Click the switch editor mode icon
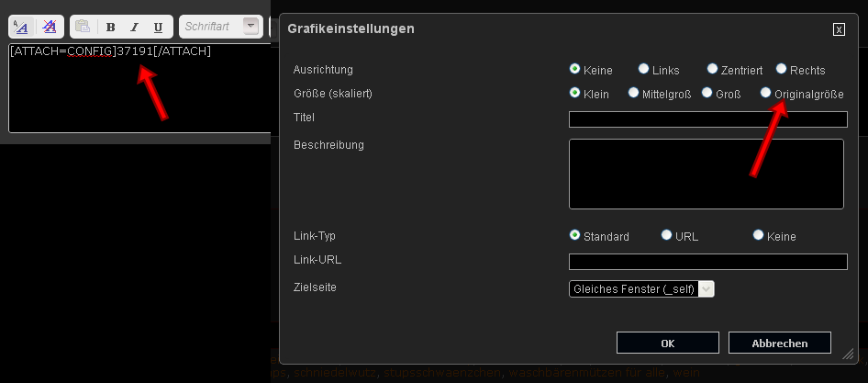The image size is (868, 383). coord(20,27)
